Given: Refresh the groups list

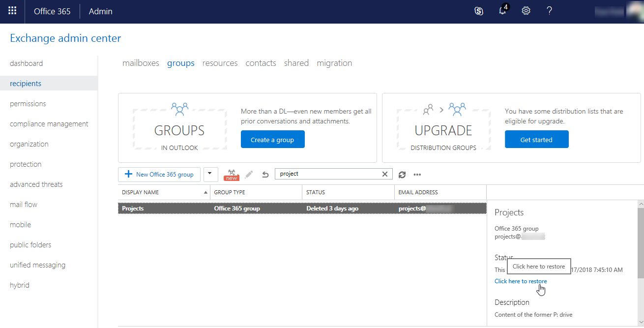Looking at the screenshot, I should tap(402, 174).
